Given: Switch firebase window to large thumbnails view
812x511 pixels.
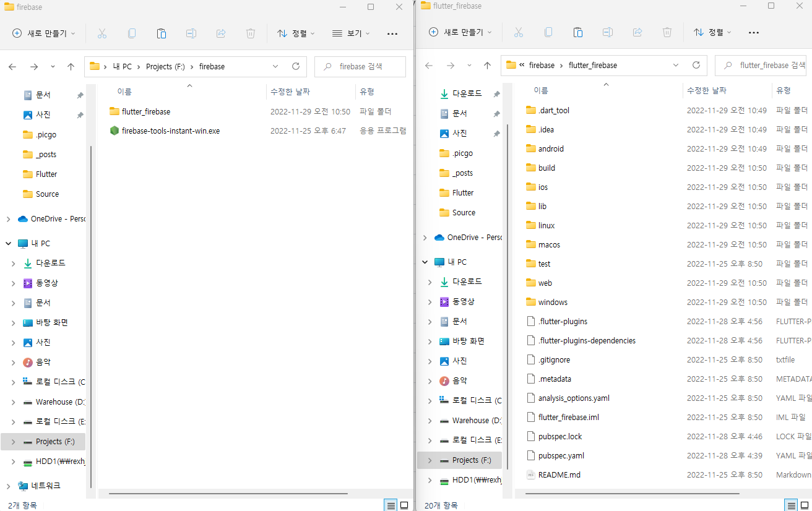Looking at the screenshot, I should [x=404, y=505].
